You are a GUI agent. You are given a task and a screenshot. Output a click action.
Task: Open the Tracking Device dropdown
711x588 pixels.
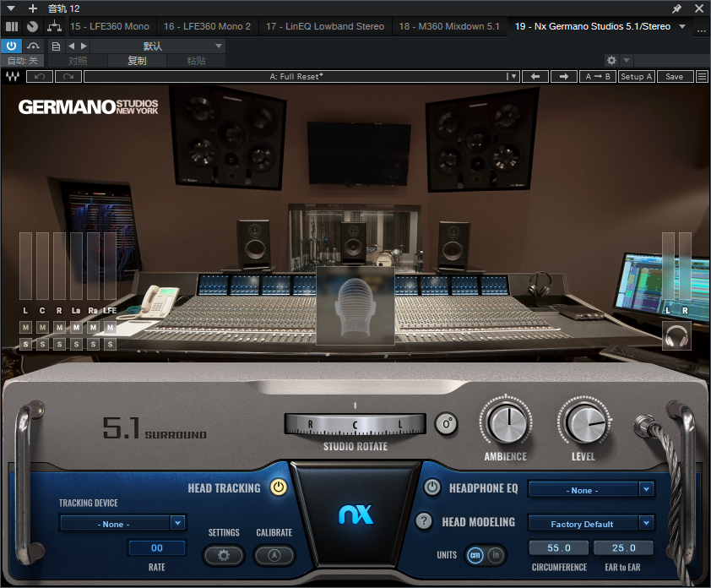pyautogui.click(x=122, y=524)
